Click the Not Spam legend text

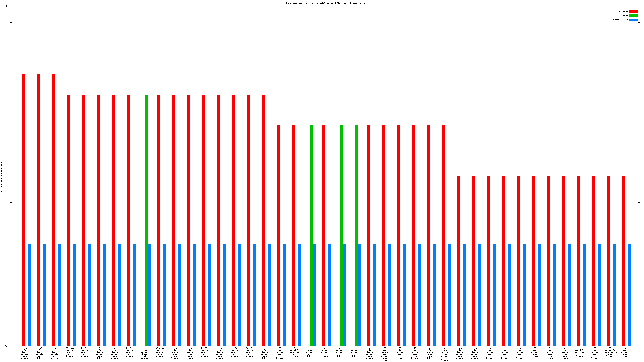coord(623,12)
